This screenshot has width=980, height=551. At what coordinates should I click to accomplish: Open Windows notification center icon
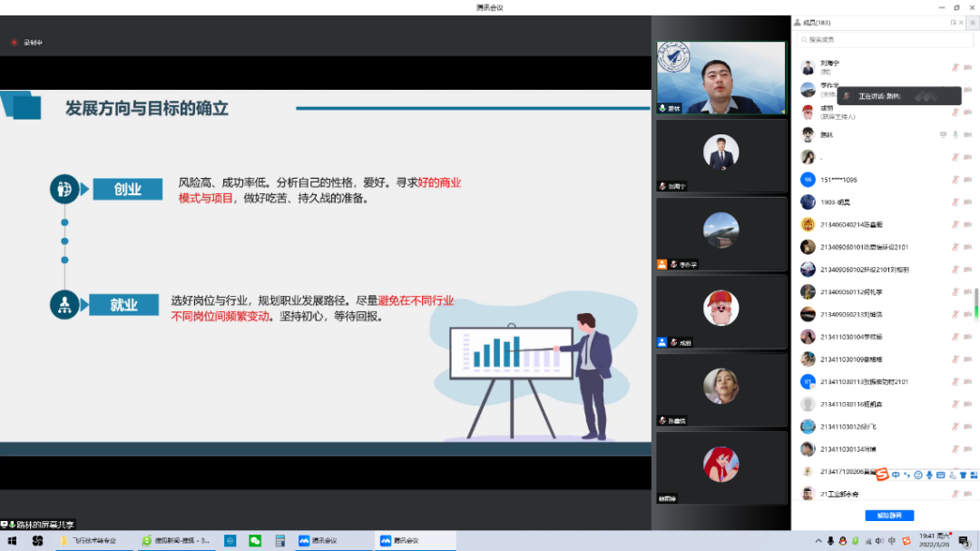coord(964,541)
